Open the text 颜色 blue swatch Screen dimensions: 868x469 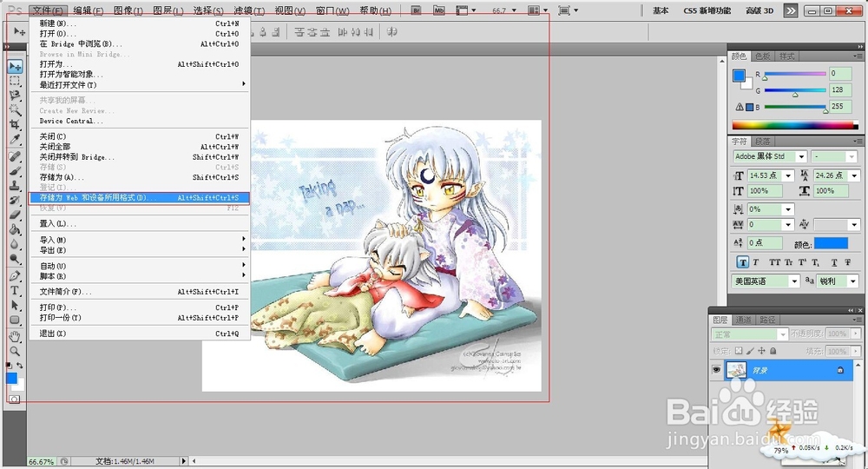pyautogui.click(x=831, y=244)
